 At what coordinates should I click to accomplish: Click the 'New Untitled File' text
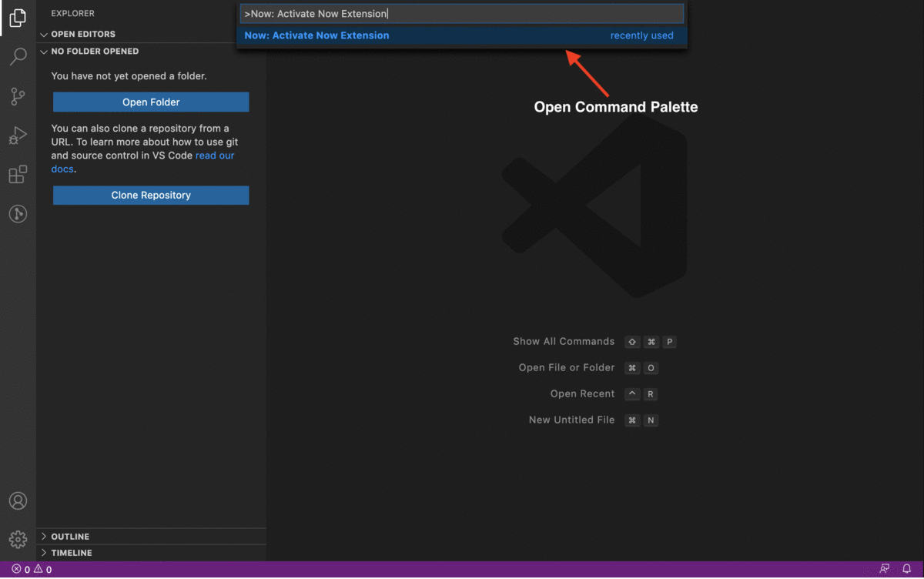click(571, 420)
